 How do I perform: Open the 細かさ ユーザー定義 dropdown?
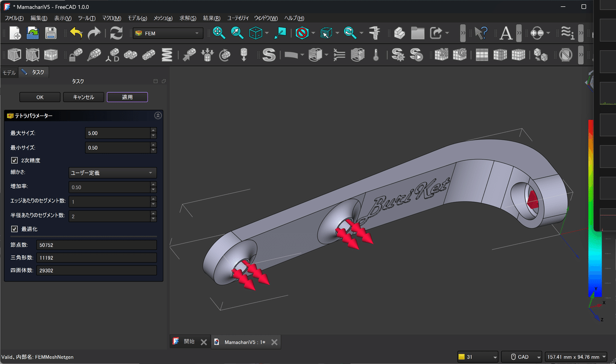[112, 173]
